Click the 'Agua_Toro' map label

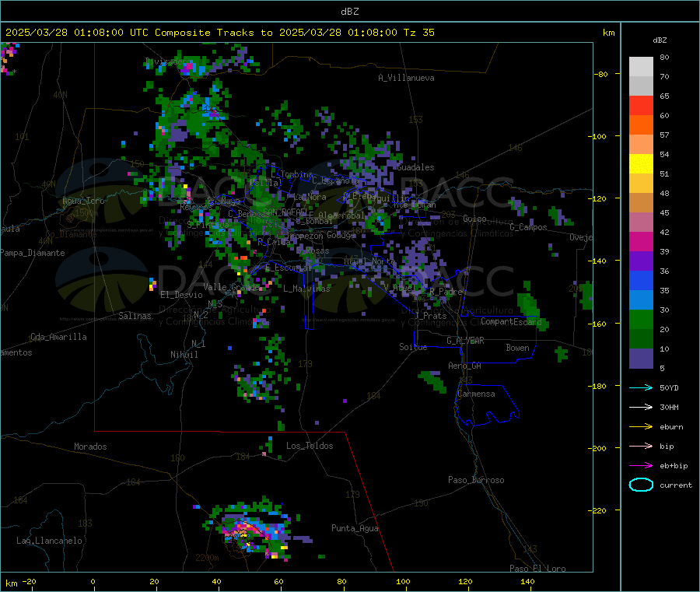(83, 201)
